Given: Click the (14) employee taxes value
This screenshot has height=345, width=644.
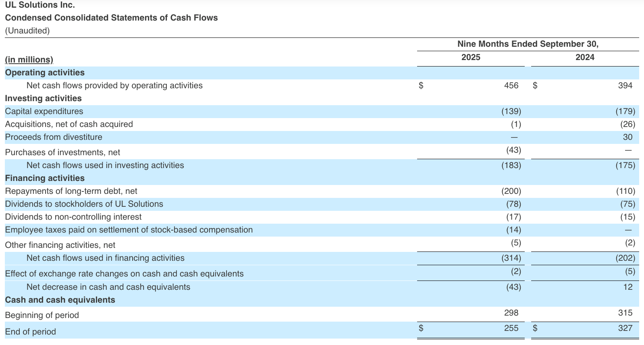Looking at the screenshot, I should pos(514,230).
